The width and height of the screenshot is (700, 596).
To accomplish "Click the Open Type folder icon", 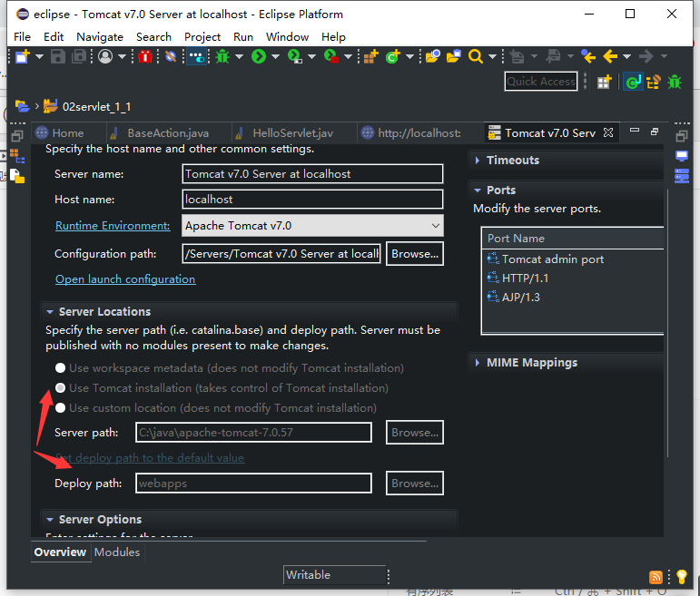I will tap(432, 56).
